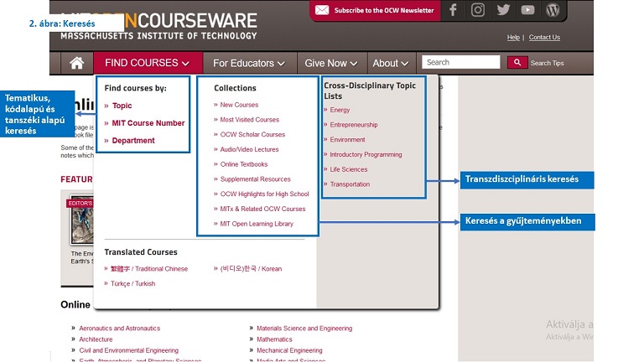The image size is (644, 362).
Task: Collapse the FIND COURSES dropdown menu
Action: tap(148, 63)
